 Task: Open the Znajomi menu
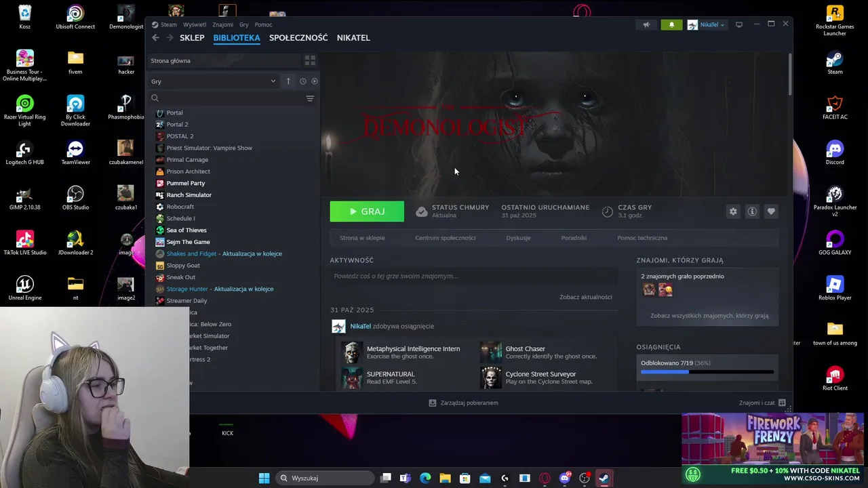(x=222, y=24)
